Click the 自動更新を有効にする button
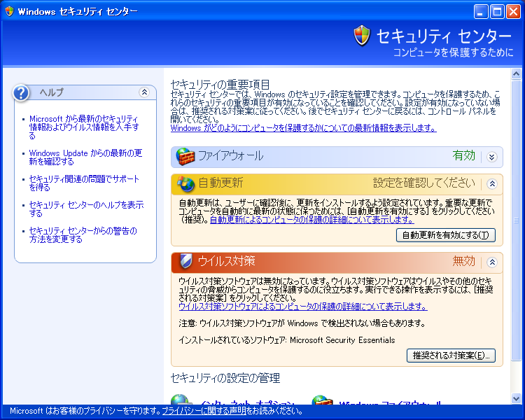The width and height of the screenshot is (525, 420). 445,235
